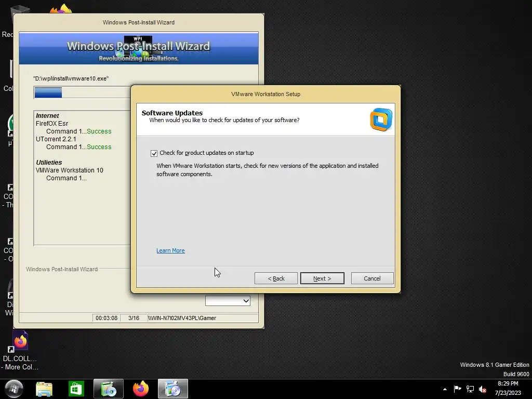
Task: Open the Windows Store taskbar icon
Action: 76,389
